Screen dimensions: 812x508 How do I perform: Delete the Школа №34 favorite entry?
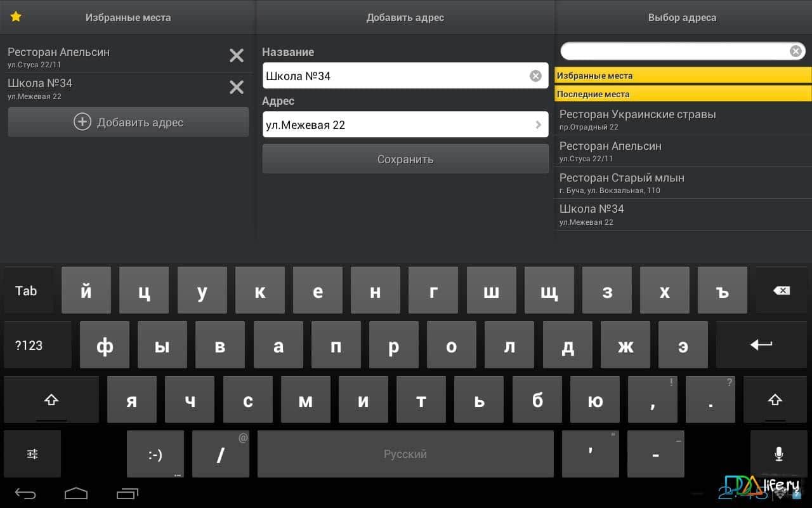click(236, 87)
